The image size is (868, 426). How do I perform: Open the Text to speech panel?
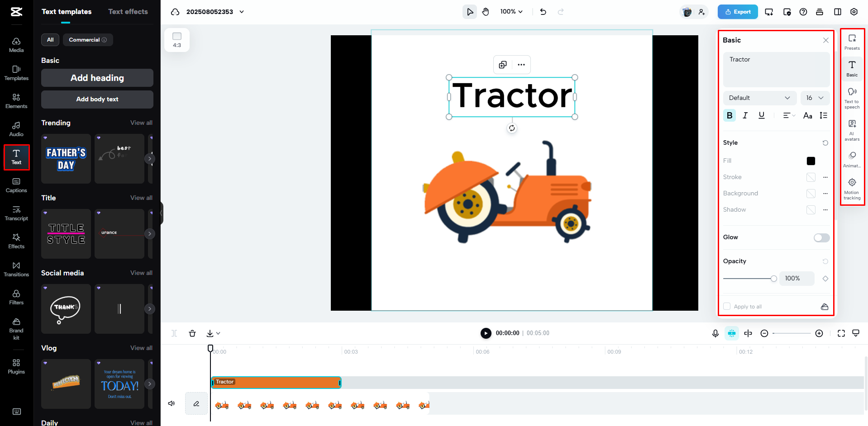[x=852, y=97]
